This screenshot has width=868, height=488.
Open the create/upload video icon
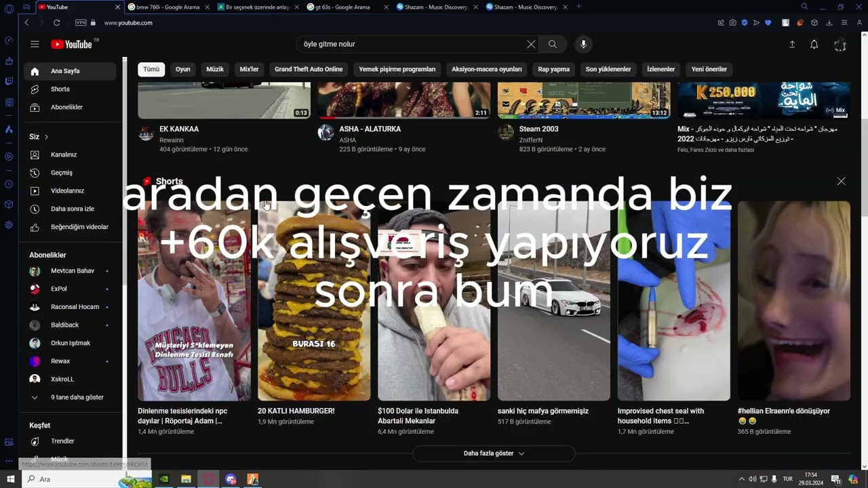pos(791,44)
